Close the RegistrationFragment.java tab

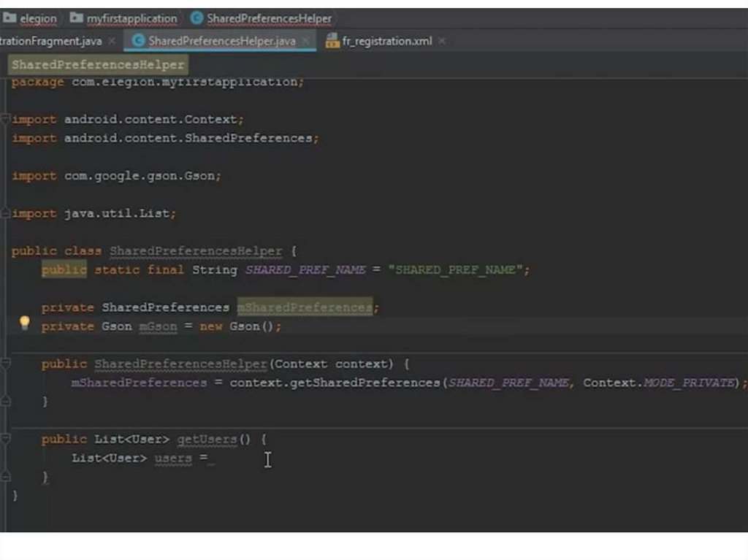[x=112, y=41]
